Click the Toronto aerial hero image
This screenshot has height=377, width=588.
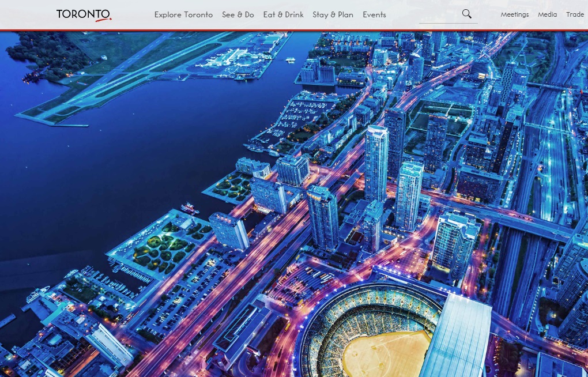point(294,204)
